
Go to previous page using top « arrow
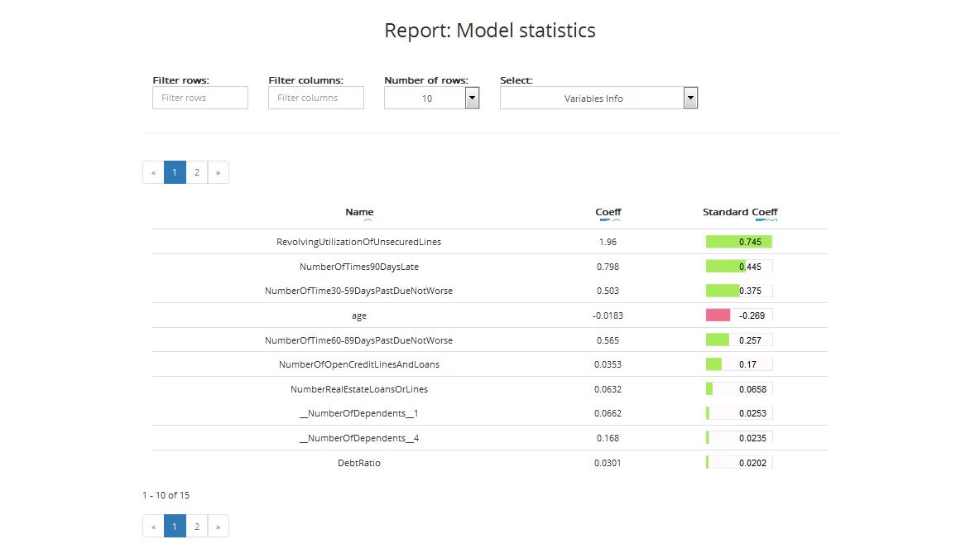pyautogui.click(x=153, y=172)
